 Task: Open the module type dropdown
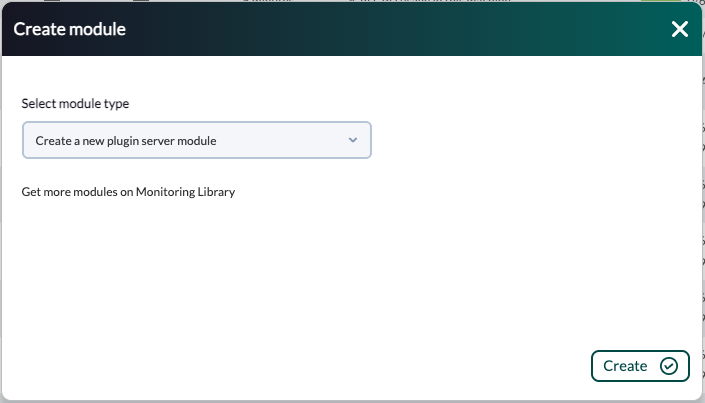[197, 140]
